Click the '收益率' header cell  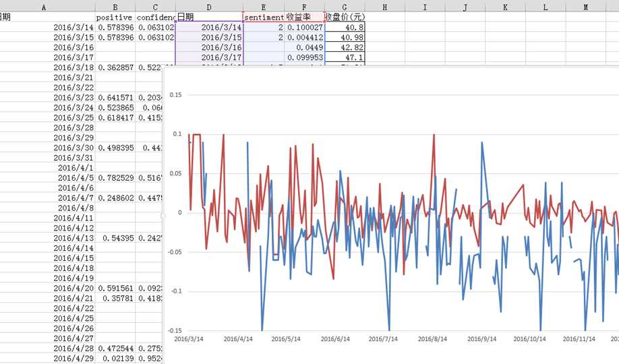(304, 16)
